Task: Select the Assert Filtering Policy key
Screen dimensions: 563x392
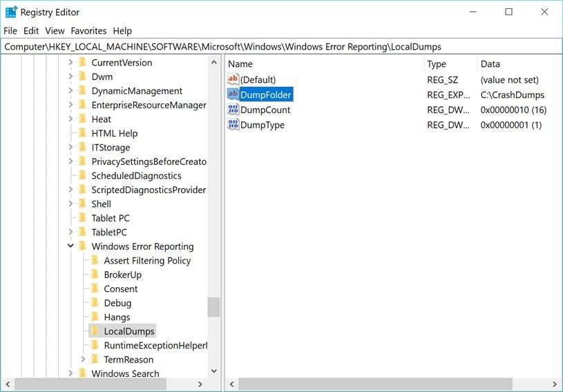Action: point(147,260)
